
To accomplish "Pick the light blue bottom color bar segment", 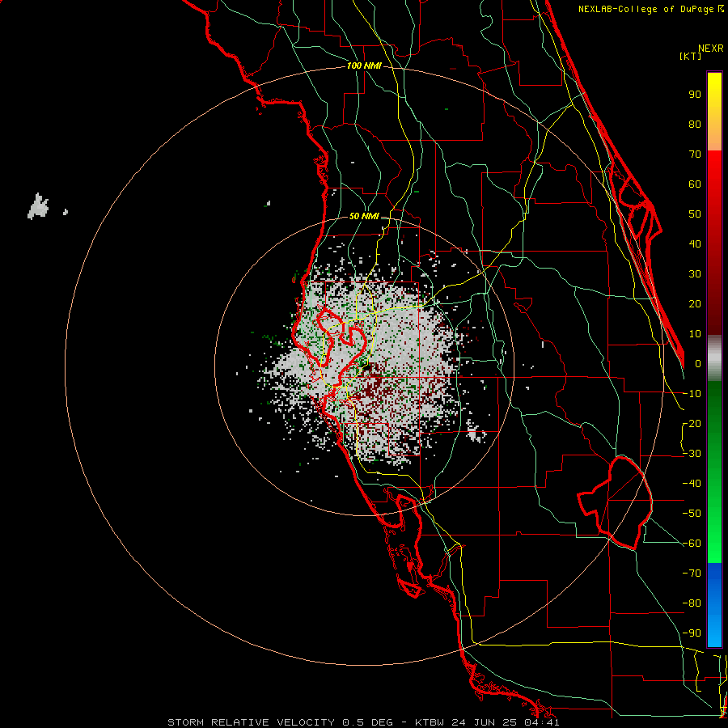I will pos(714,632).
